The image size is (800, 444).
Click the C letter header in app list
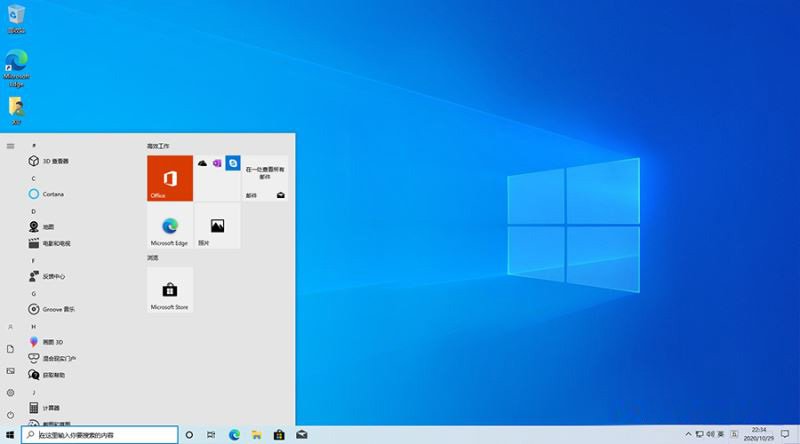[x=34, y=179]
